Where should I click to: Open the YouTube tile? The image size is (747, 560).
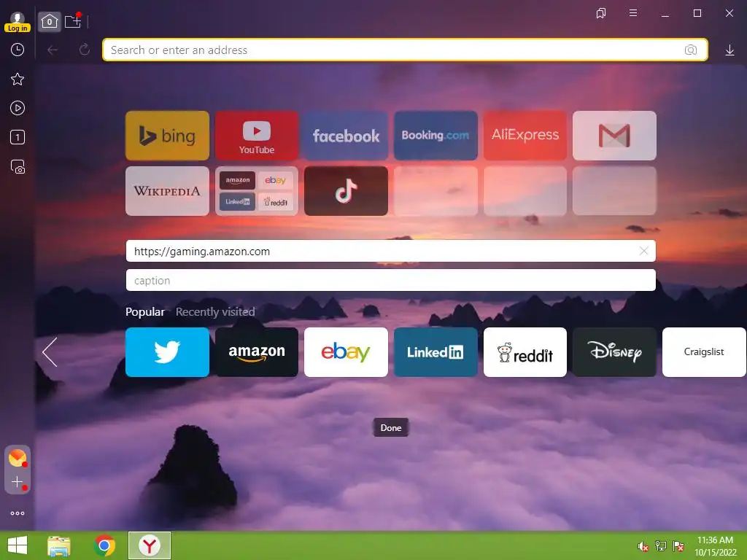257,136
